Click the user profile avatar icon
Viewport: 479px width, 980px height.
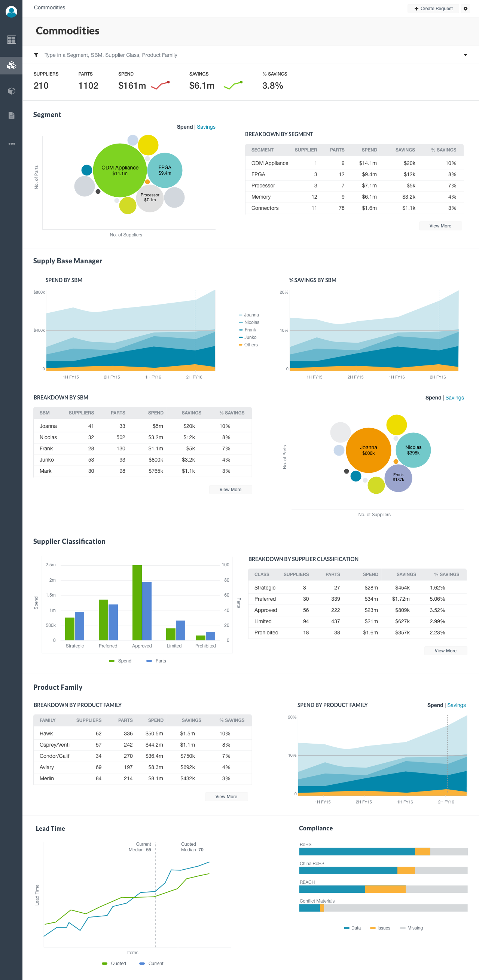[12, 12]
